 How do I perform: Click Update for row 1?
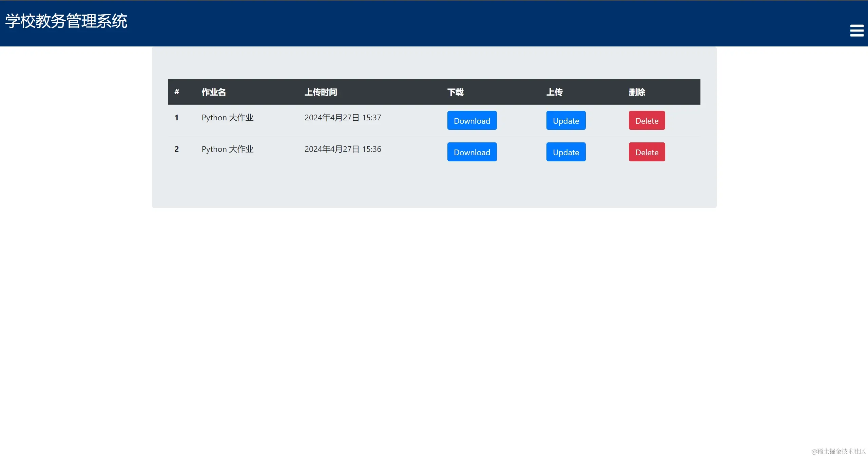point(565,120)
